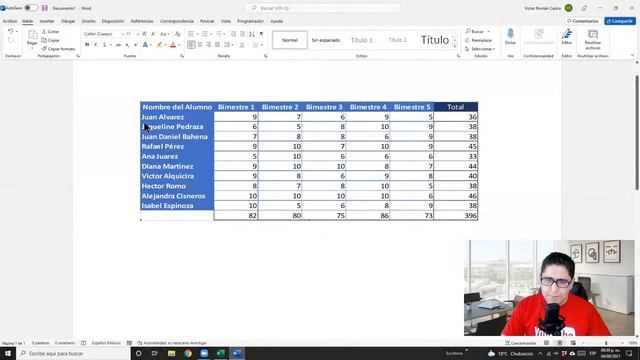
Task: Apply red font color
Action: (x=173, y=45)
